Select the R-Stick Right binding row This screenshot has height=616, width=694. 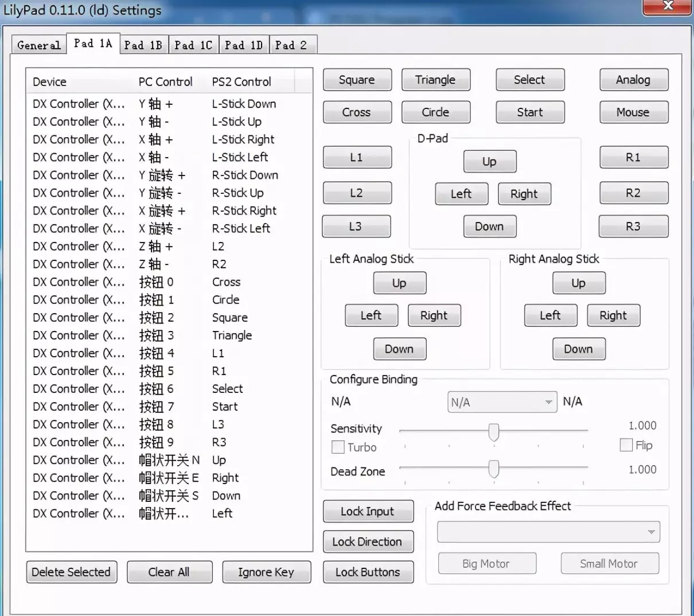[x=169, y=210]
